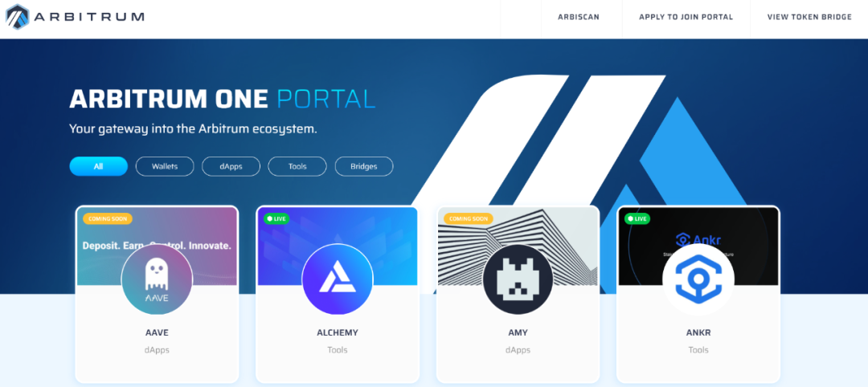Click the Live badge on Ankr card
Viewport: 868px width, 387px height.
637,218
